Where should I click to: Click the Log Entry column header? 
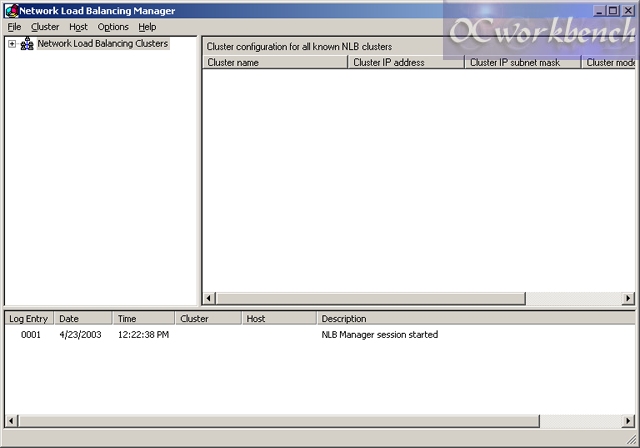tap(29, 319)
